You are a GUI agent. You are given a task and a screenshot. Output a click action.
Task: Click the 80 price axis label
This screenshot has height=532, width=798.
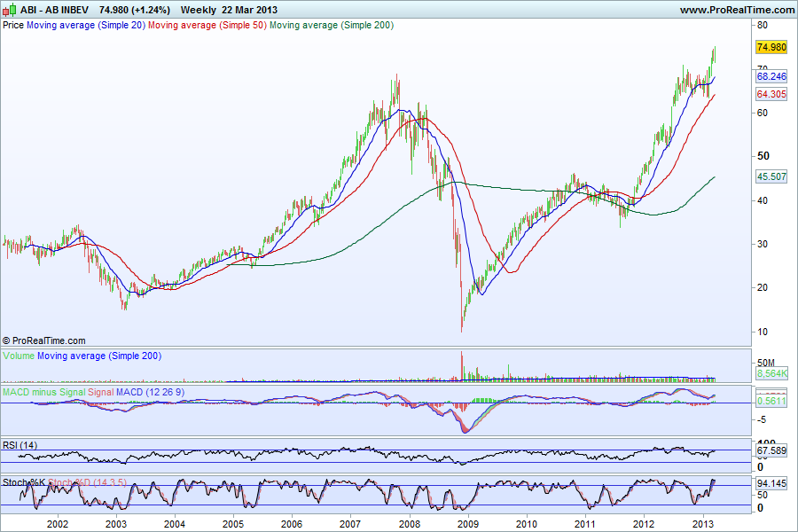coord(763,25)
